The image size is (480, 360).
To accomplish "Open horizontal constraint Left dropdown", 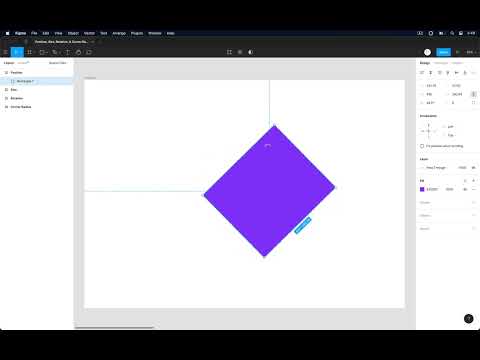I will pos(449,127).
